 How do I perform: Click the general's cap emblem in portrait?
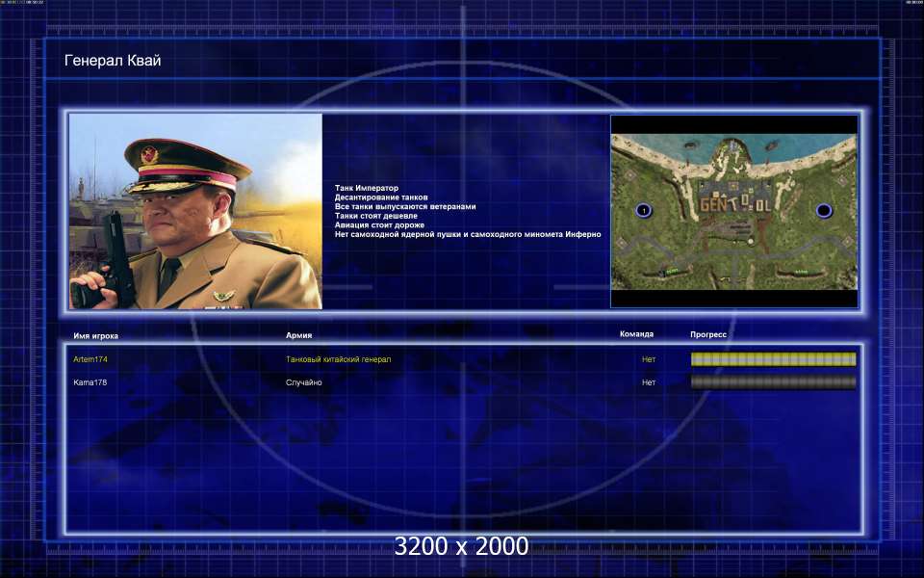[x=150, y=154]
